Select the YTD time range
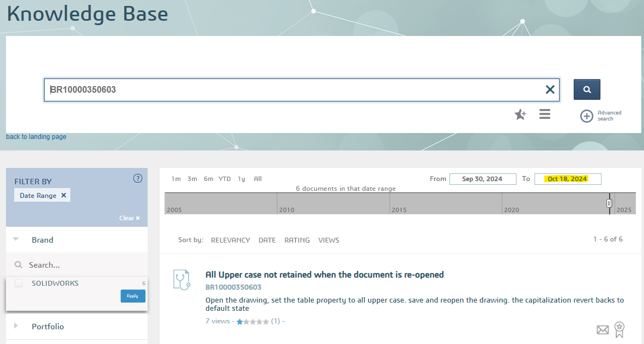This screenshot has height=344, width=644. [224, 179]
